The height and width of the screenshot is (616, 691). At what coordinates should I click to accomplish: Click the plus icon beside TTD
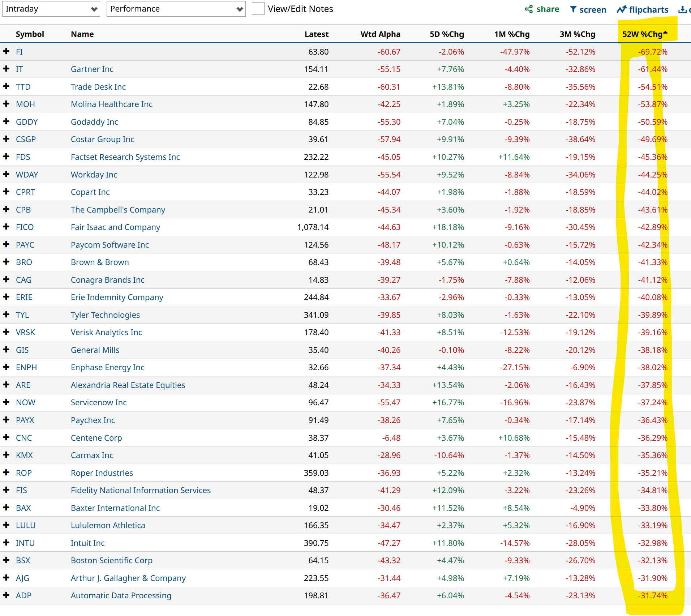coord(6,86)
